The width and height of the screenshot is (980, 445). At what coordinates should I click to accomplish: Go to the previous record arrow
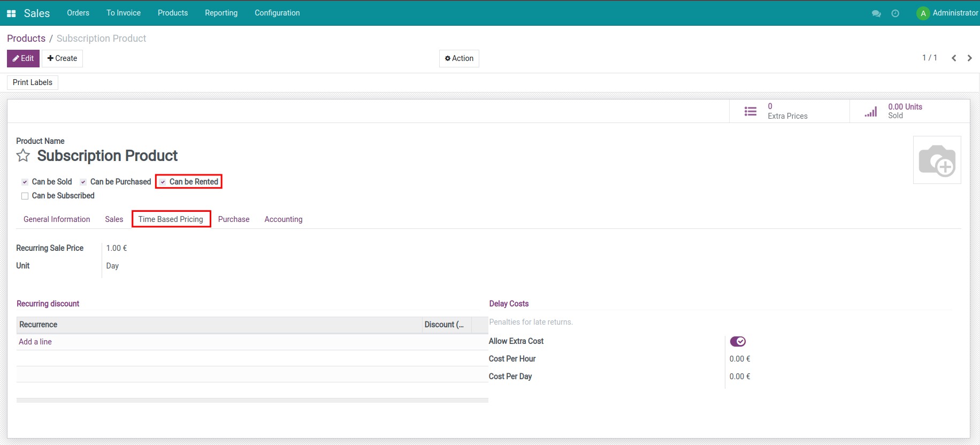[x=954, y=58]
